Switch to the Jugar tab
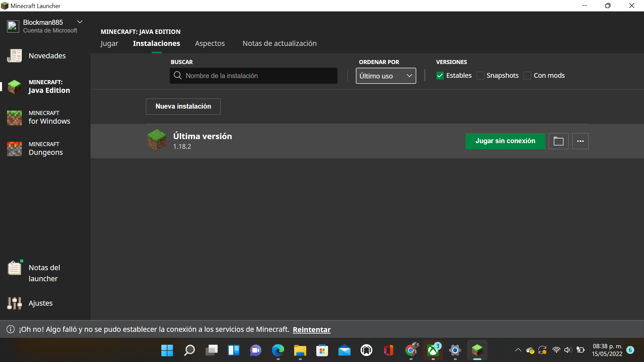Screen dimensions: 644x362 click(109, 44)
